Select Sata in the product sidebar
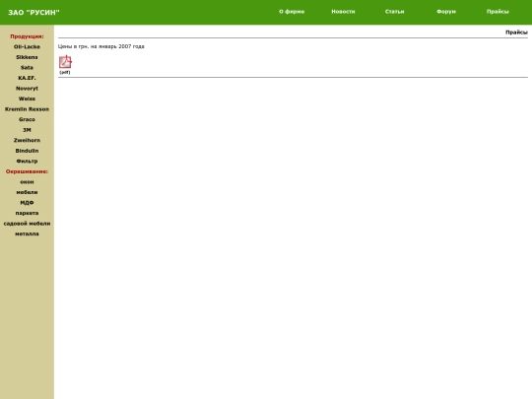This screenshot has height=399, width=532. coord(27,68)
